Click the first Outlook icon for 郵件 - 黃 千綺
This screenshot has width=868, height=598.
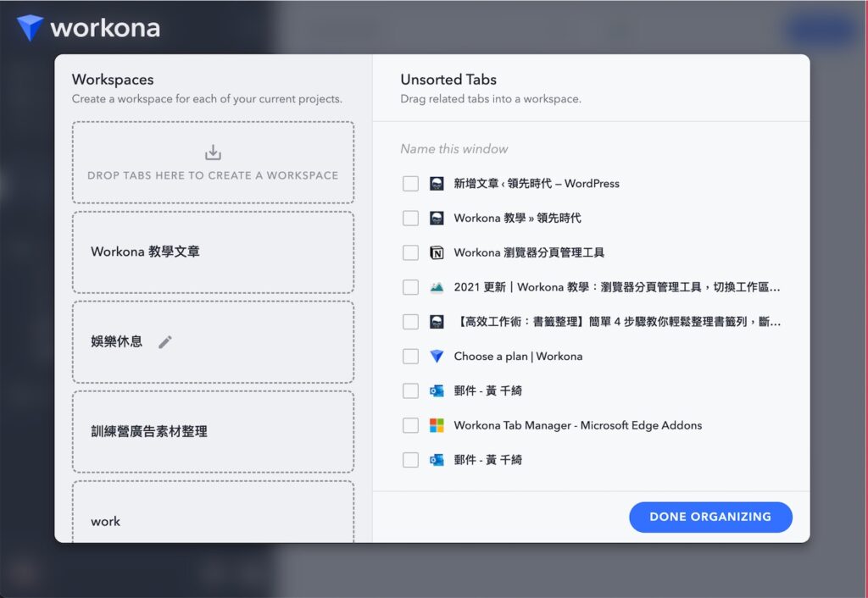pos(437,391)
